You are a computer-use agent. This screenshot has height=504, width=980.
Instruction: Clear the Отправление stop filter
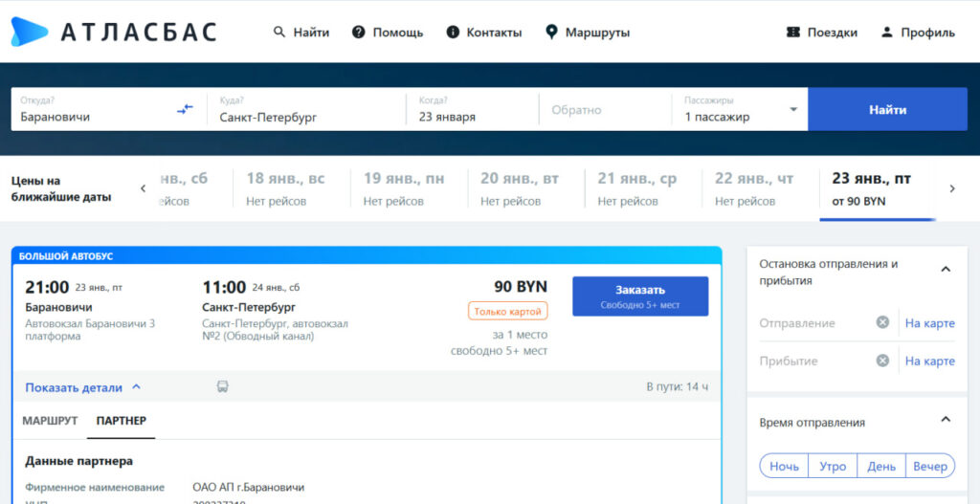pyautogui.click(x=882, y=322)
